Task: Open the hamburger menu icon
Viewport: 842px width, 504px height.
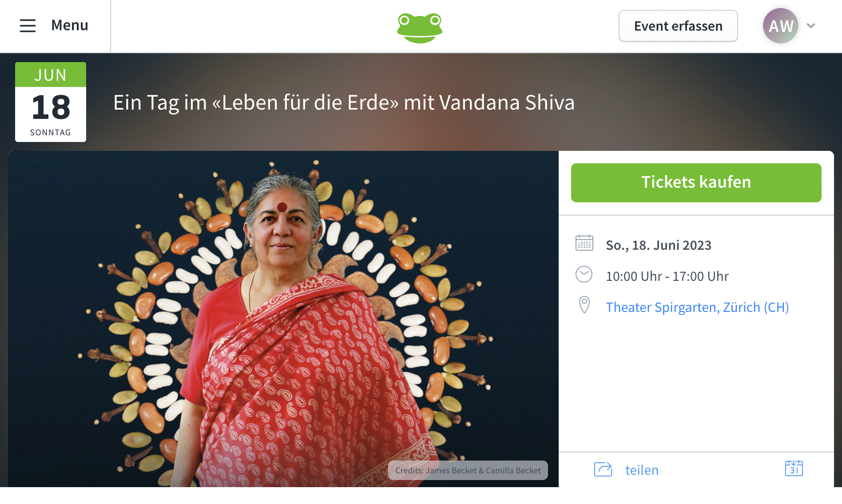Action: (x=28, y=26)
